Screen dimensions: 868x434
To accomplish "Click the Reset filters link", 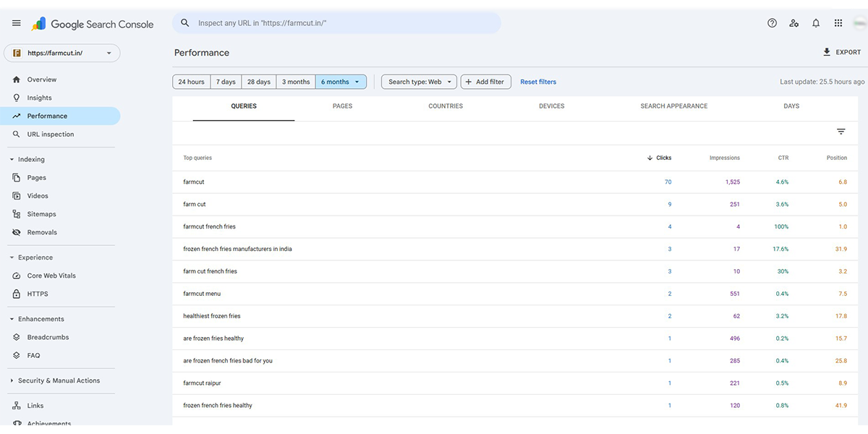I will pyautogui.click(x=538, y=82).
